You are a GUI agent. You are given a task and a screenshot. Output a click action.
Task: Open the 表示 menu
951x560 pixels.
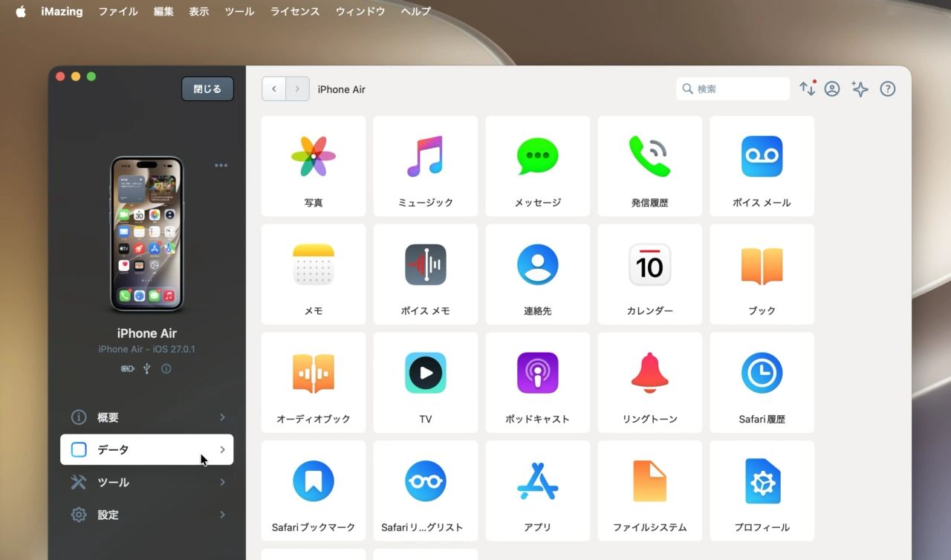pyautogui.click(x=199, y=11)
